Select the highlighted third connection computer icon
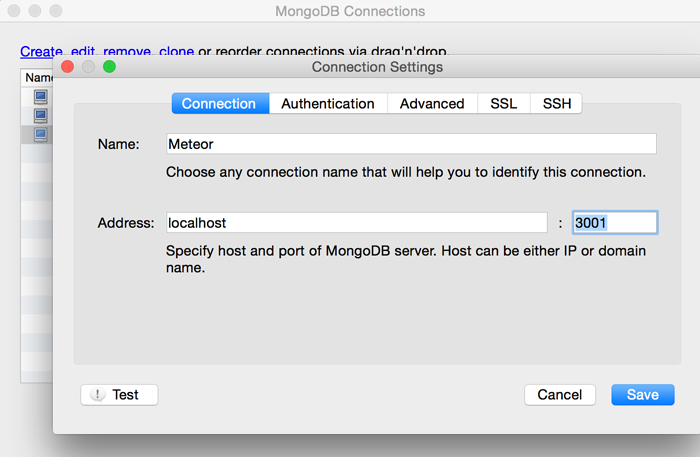Screen dimensions: 700x457 click(x=41, y=134)
